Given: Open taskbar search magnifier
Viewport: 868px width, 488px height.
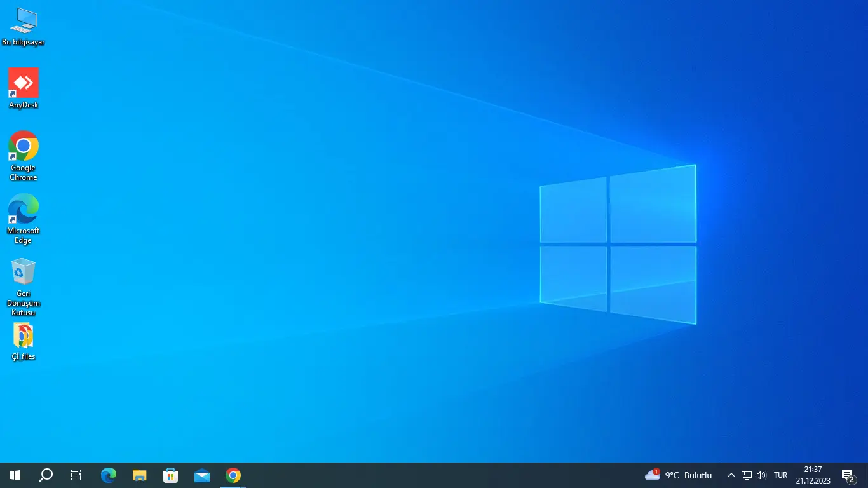Looking at the screenshot, I should pos(46,475).
